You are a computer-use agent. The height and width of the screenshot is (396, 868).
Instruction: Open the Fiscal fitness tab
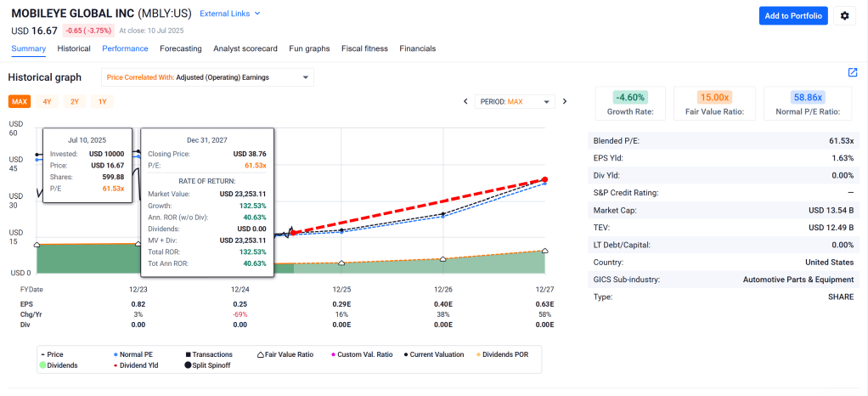pyautogui.click(x=364, y=48)
